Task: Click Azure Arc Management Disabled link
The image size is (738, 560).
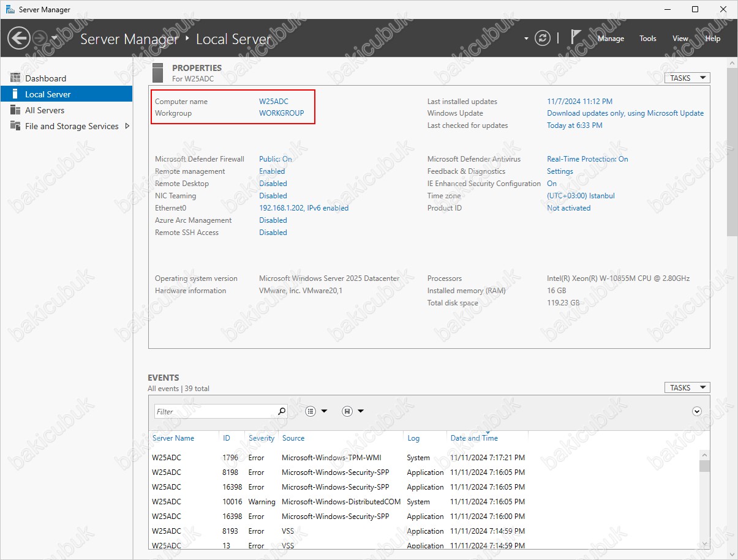Action: (x=273, y=220)
